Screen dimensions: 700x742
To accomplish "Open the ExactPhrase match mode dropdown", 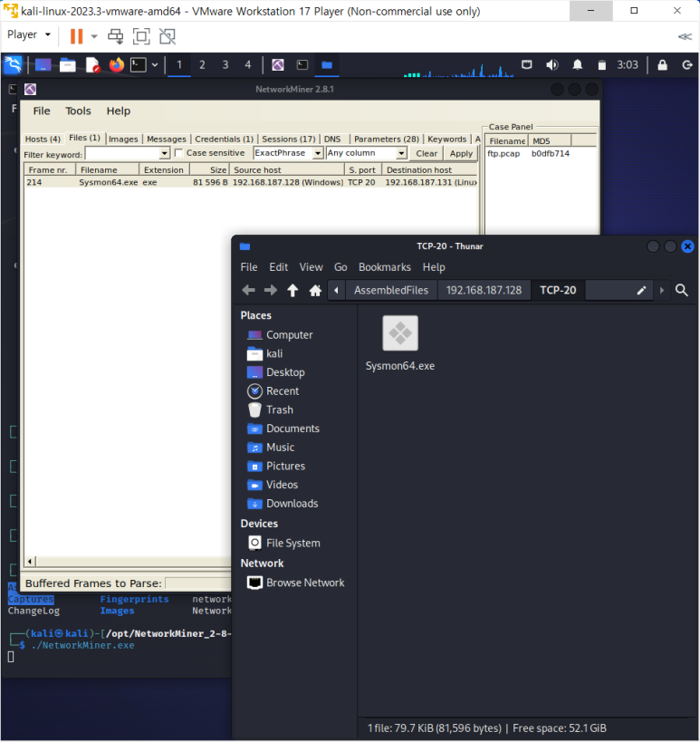I will (318, 153).
